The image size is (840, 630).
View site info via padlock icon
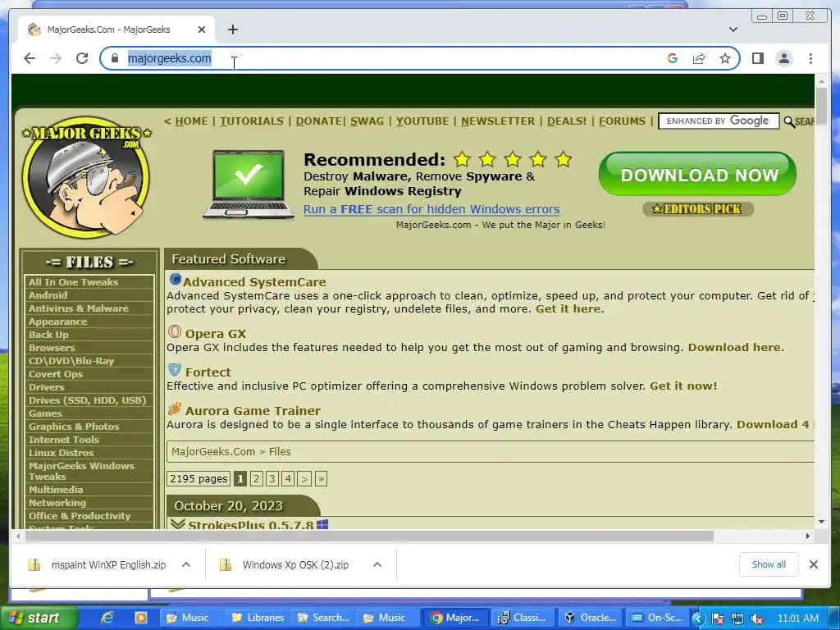coord(114,58)
